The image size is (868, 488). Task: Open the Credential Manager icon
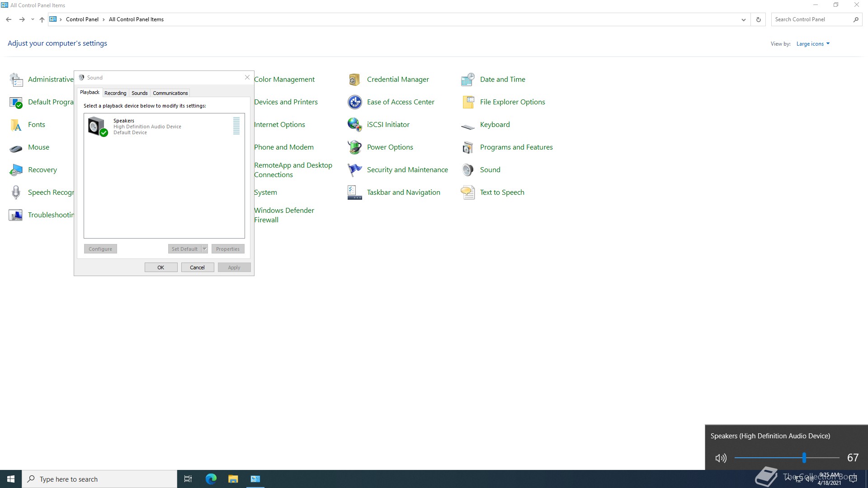click(354, 80)
